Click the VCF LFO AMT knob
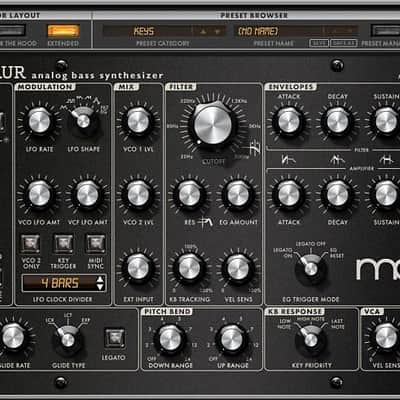Image resolution: width=400 pixels, height=400 pixels. 87,194
